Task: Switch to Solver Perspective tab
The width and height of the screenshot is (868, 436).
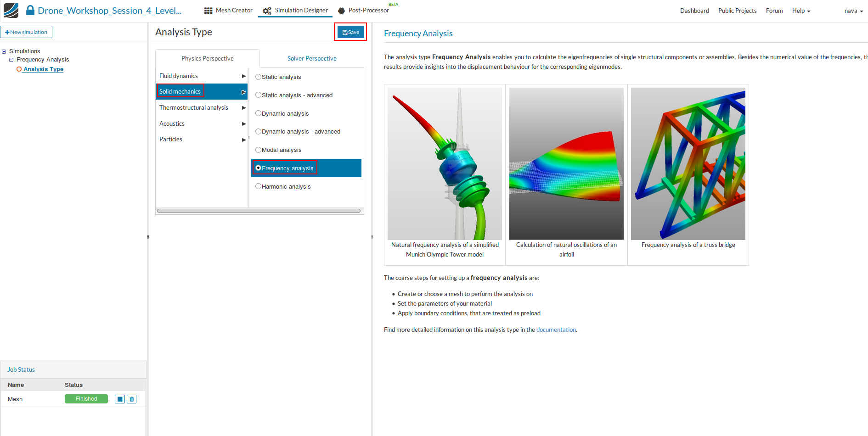Action: point(312,58)
